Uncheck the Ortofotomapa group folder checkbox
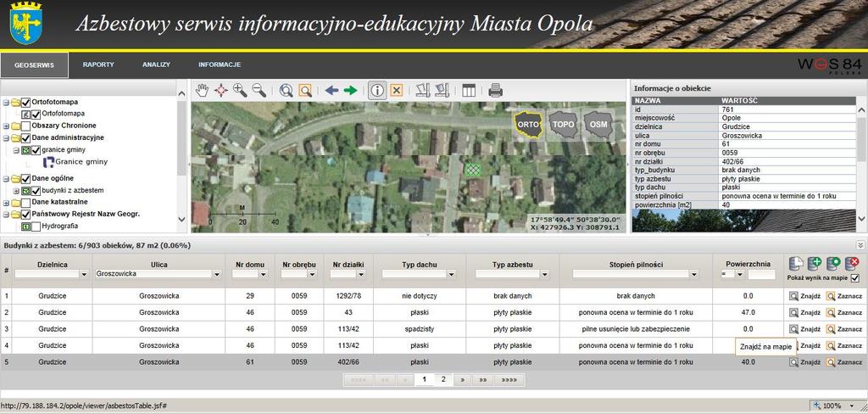 [x=25, y=103]
